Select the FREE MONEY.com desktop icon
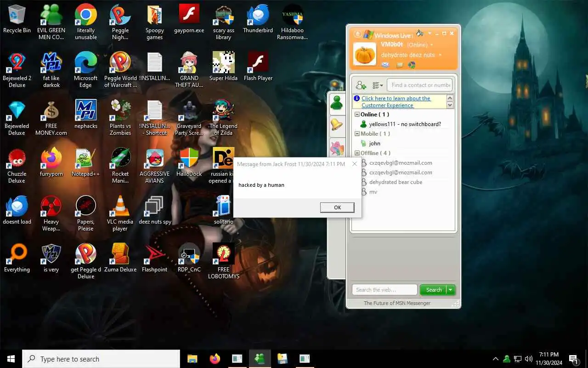 coord(51,118)
